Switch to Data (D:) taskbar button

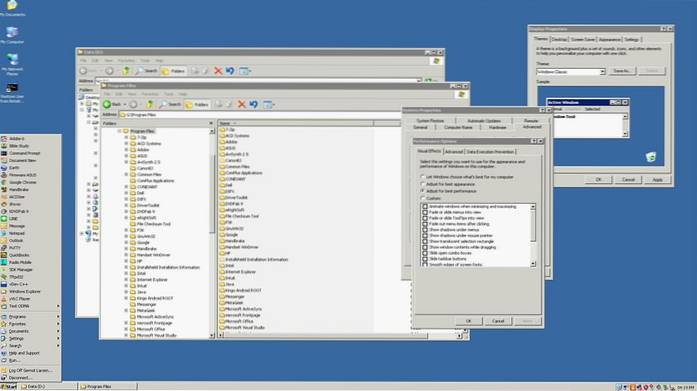tap(48, 387)
